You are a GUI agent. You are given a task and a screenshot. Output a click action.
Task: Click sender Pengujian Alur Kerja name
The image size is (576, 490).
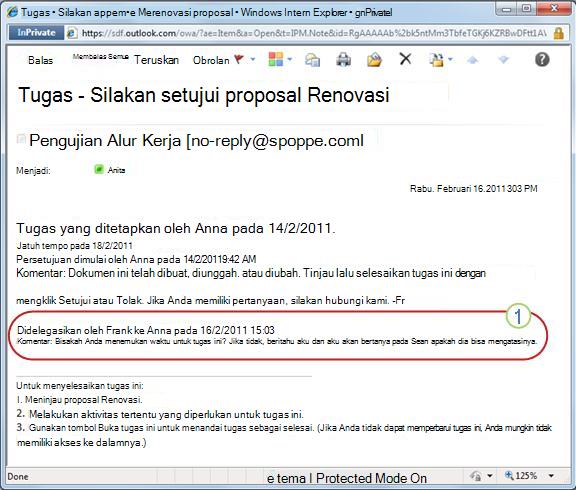pos(105,141)
